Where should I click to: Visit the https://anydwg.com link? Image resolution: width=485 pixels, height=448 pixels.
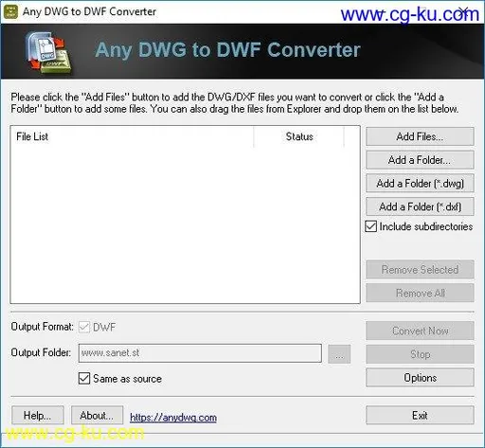point(173,418)
